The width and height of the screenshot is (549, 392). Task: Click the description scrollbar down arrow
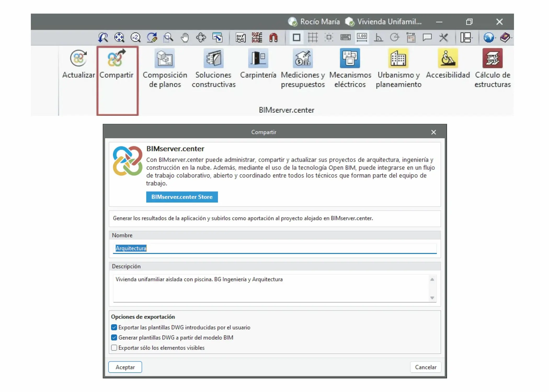point(432,298)
